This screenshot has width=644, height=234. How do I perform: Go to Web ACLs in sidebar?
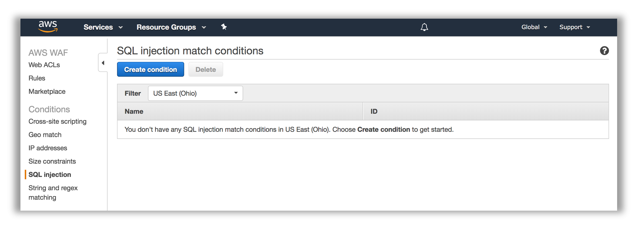coord(44,65)
